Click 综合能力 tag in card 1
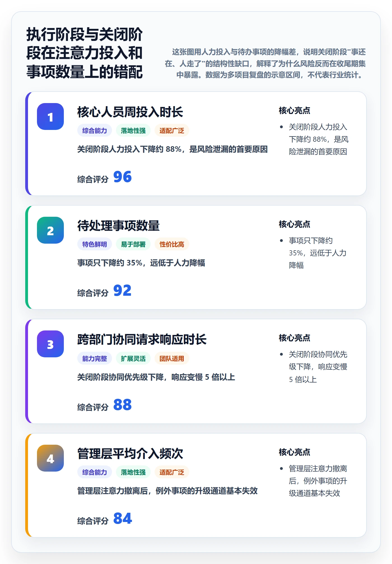 tap(95, 130)
